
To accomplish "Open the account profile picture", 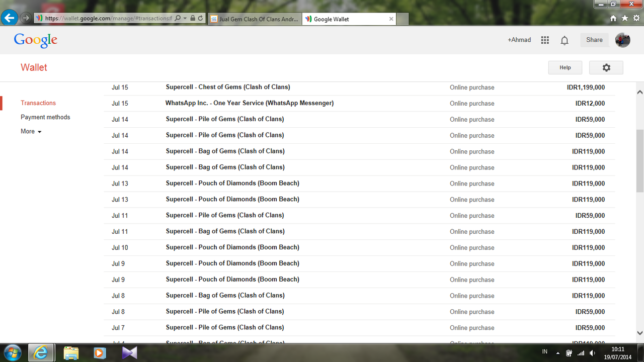I will tap(623, 40).
